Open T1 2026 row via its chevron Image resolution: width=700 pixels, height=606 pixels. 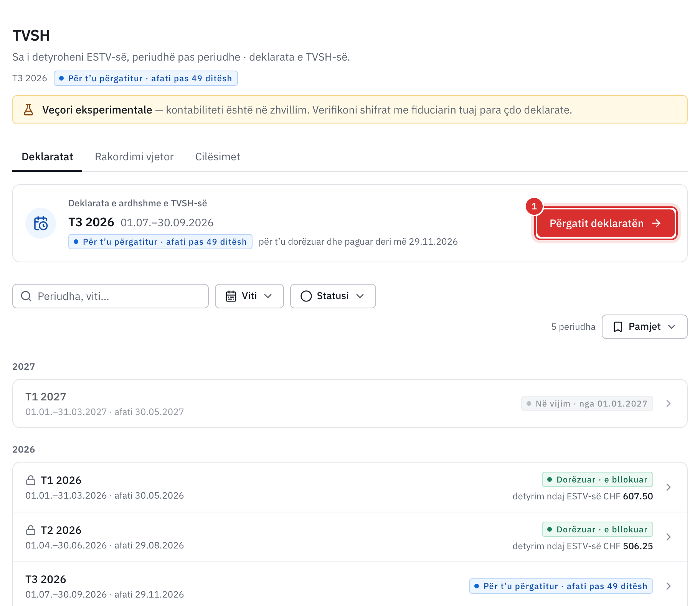(669, 487)
